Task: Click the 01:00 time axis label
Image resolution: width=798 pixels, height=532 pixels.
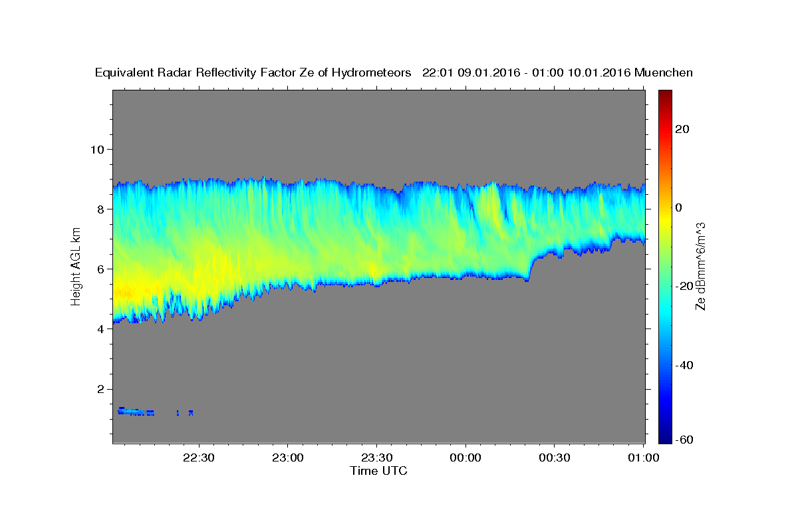Action: (643, 458)
